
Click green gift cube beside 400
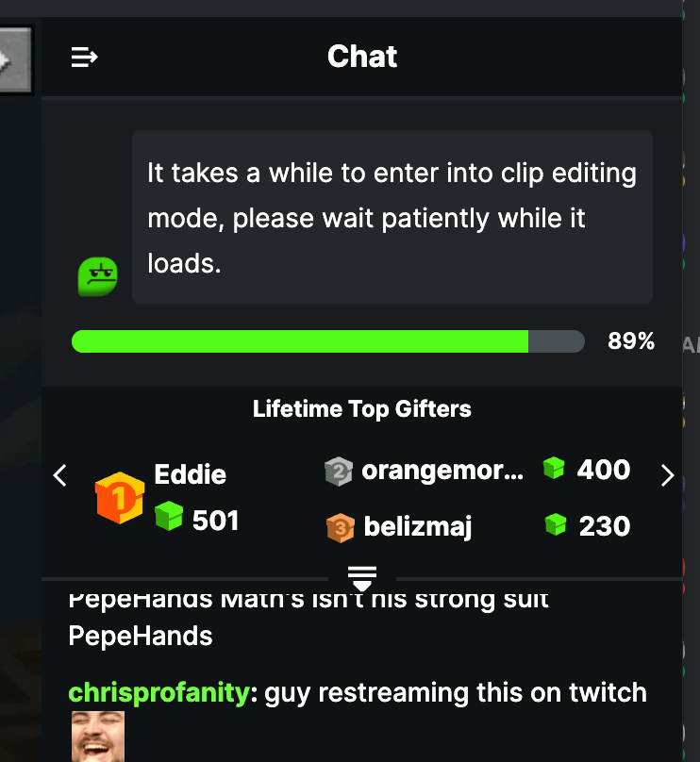click(554, 468)
